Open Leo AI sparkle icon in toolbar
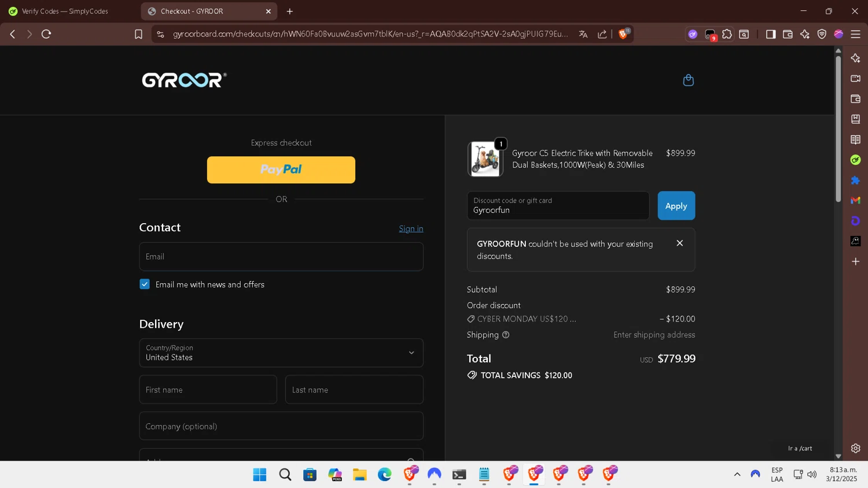 805,34
